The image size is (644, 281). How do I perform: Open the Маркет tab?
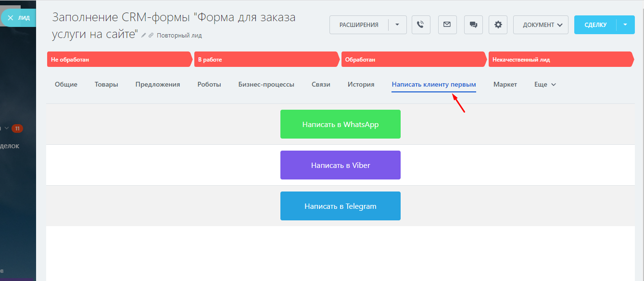coord(505,84)
